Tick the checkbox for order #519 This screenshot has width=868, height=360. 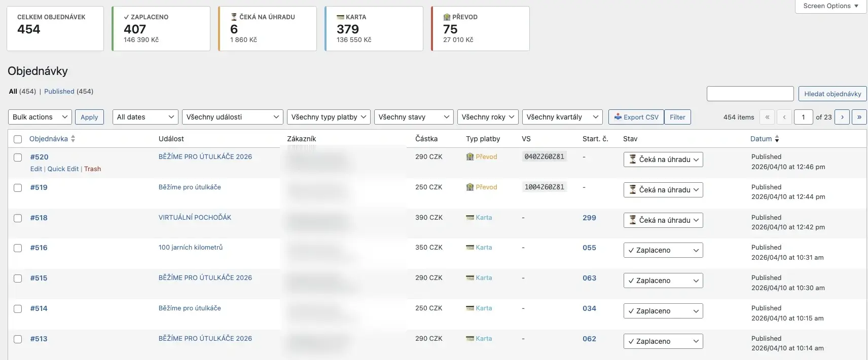coord(18,188)
